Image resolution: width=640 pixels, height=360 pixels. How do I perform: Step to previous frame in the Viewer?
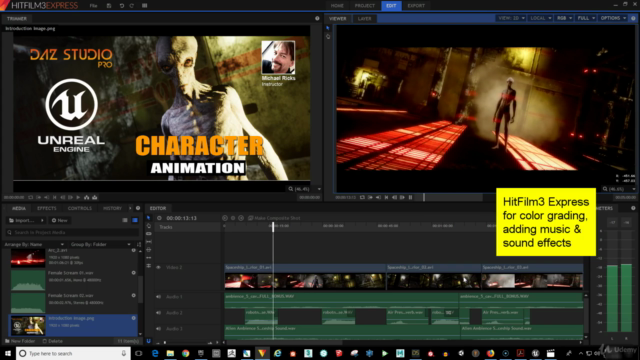pos(394,198)
